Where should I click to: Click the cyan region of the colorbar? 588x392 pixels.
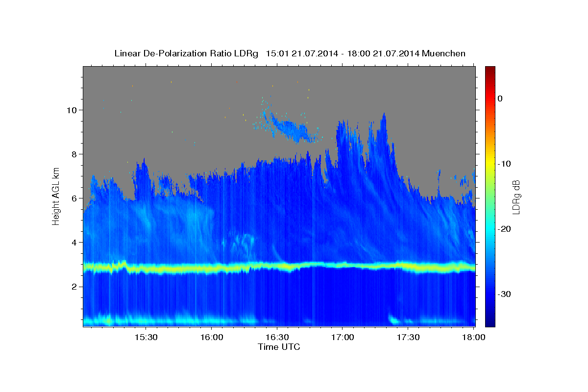(490, 229)
